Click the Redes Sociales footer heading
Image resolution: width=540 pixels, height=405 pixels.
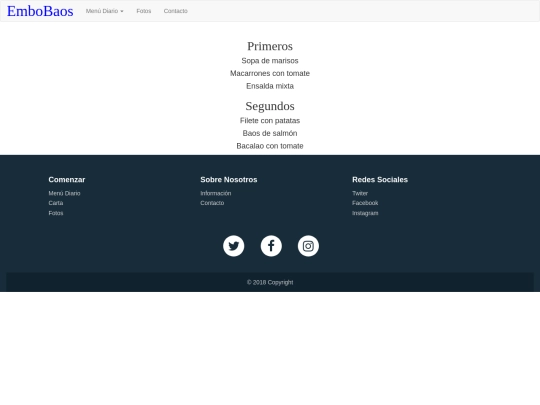click(380, 180)
